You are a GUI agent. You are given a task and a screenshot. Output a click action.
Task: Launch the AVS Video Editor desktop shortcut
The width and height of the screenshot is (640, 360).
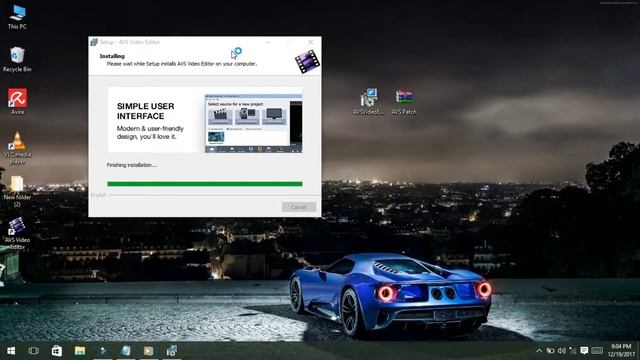(x=17, y=233)
